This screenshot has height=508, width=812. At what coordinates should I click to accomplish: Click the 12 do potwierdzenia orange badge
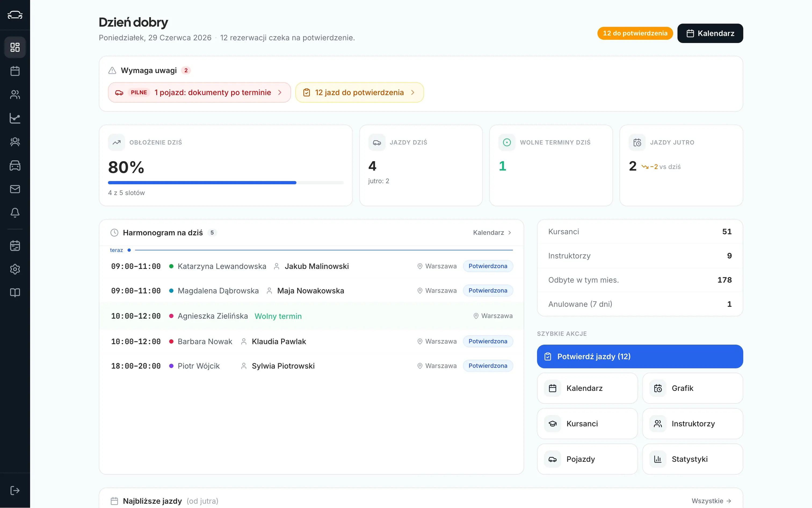pos(635,33)
